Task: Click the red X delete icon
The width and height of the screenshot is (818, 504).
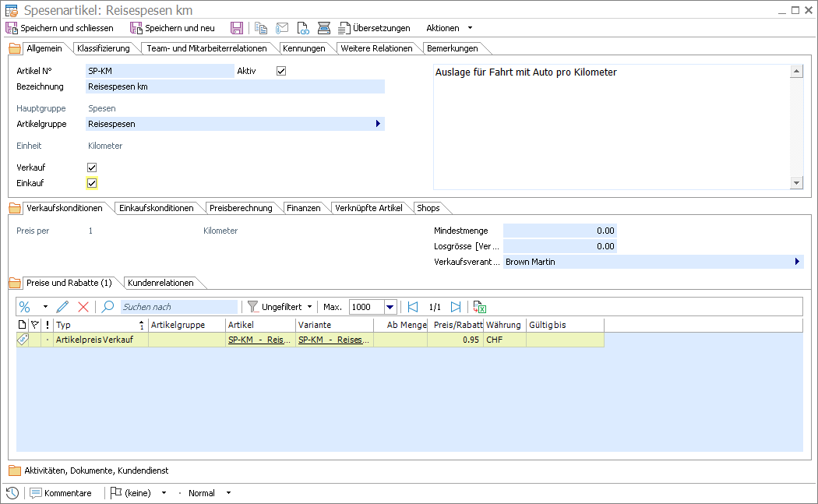Action: (83, 307)
